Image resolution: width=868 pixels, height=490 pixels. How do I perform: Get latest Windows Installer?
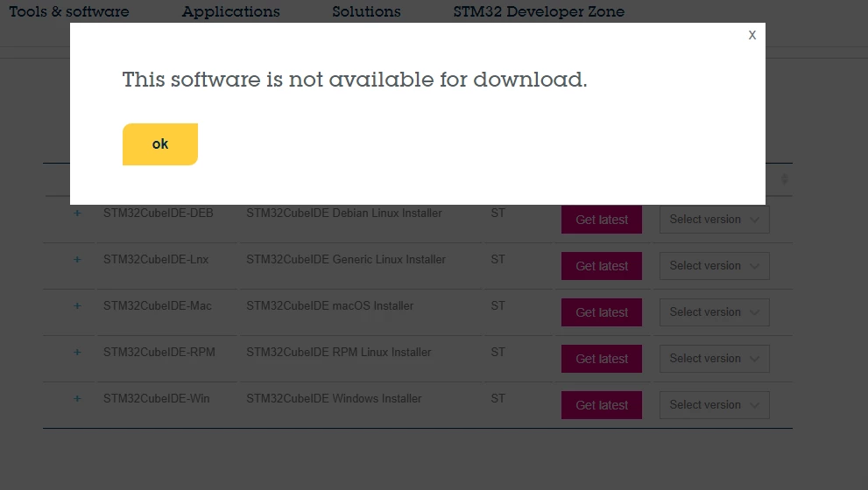pos(602,405)
